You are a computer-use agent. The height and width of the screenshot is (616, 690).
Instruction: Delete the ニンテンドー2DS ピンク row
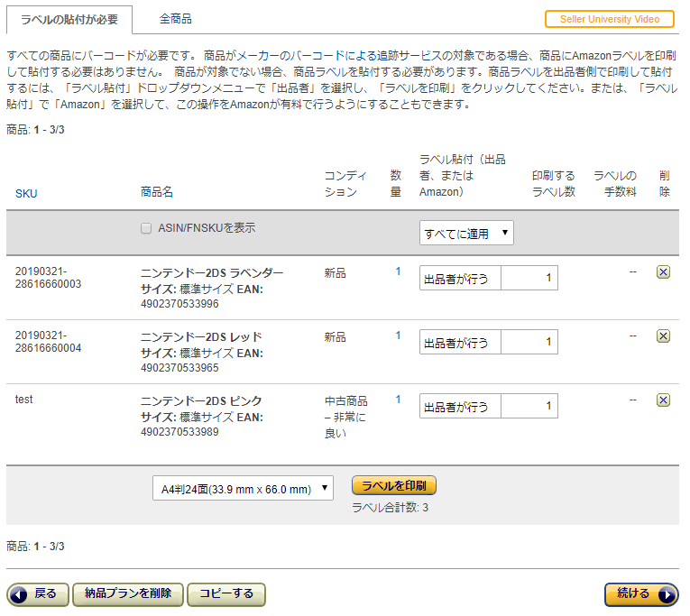point(663,400)
